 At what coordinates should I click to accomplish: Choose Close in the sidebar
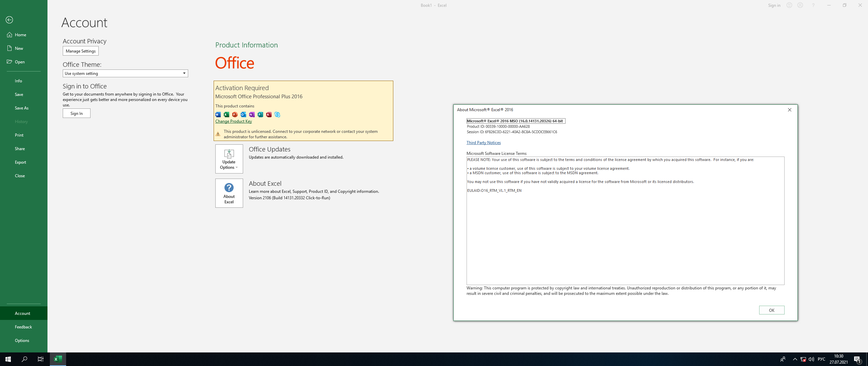tap(24, 176)
